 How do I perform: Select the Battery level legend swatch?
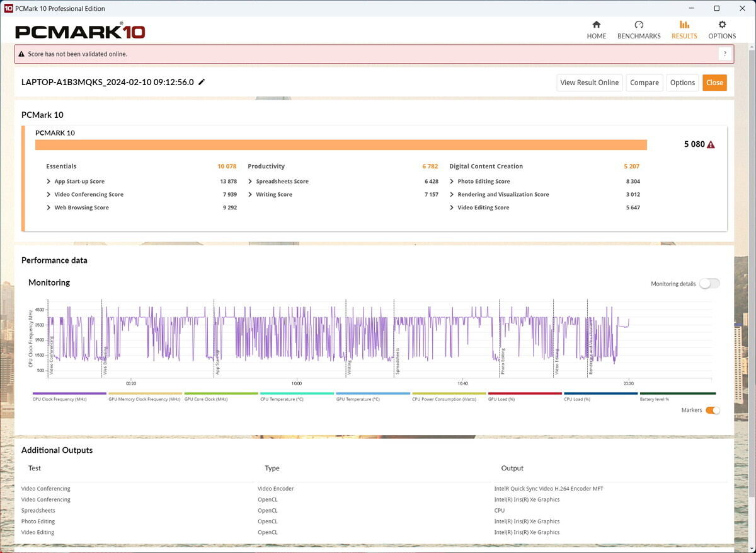pyautogui.click(x=677, y=393)
